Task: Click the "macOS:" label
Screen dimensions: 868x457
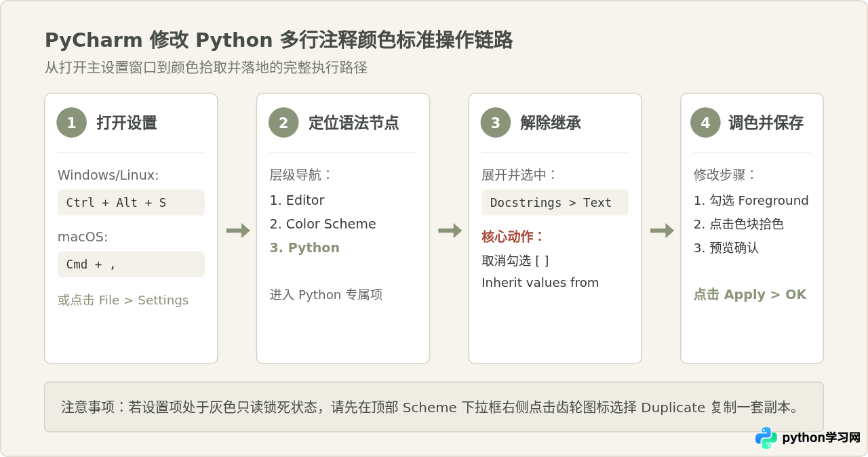Action: click(x=83, y=237)
